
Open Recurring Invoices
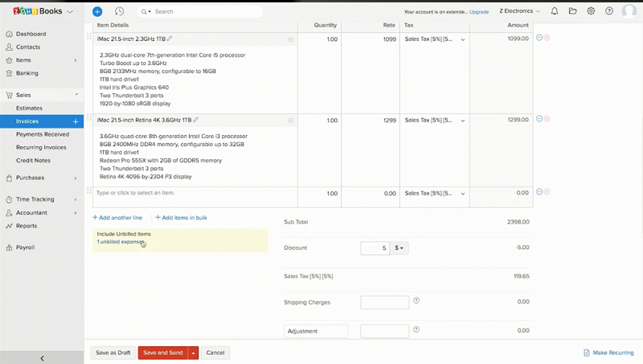(x=41, y=148)
